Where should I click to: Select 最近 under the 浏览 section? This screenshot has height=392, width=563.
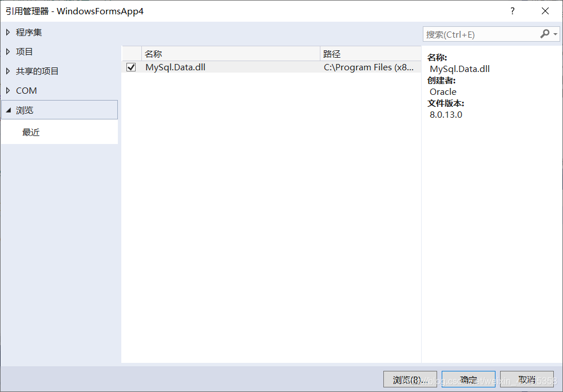click(x=31, y=132)
